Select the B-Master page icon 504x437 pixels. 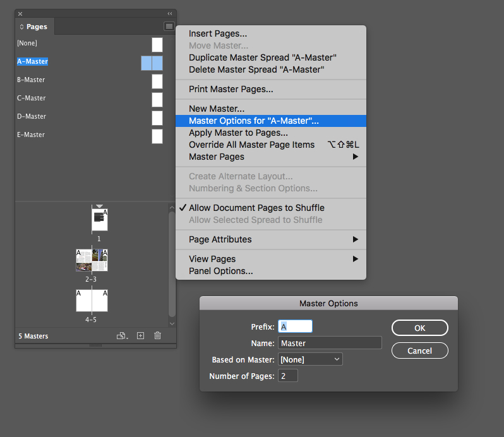click(157, 81)
